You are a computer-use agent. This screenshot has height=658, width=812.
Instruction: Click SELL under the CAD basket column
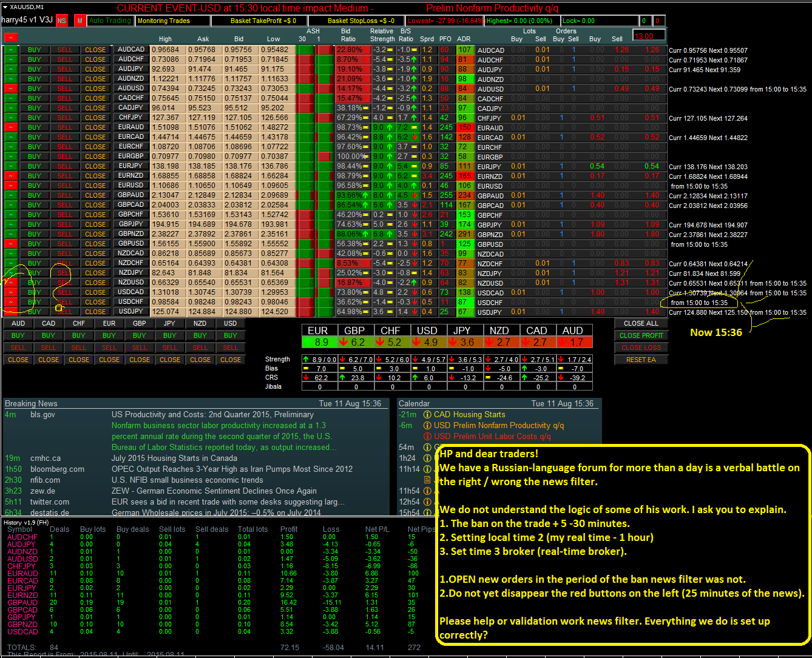click(x=49, y=347)
